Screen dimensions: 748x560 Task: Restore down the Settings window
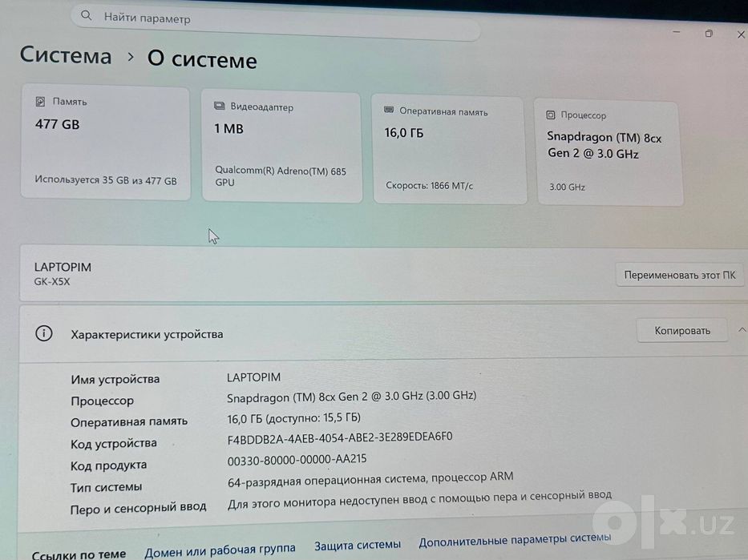pos(709,34)
